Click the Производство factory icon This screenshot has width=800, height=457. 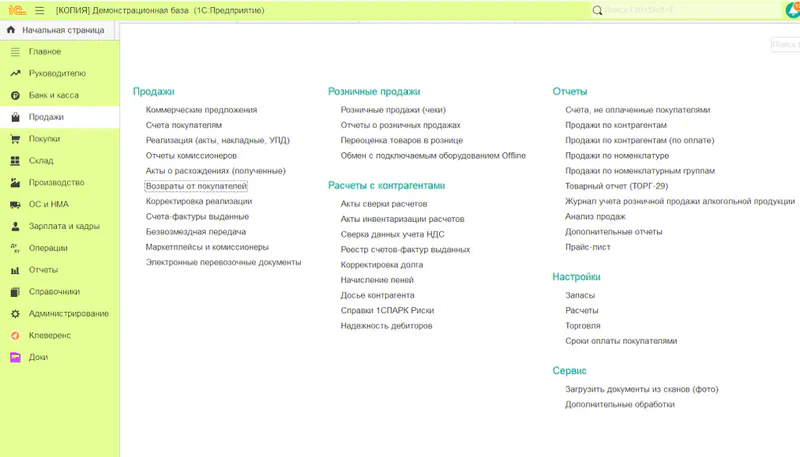click(15, 183)
